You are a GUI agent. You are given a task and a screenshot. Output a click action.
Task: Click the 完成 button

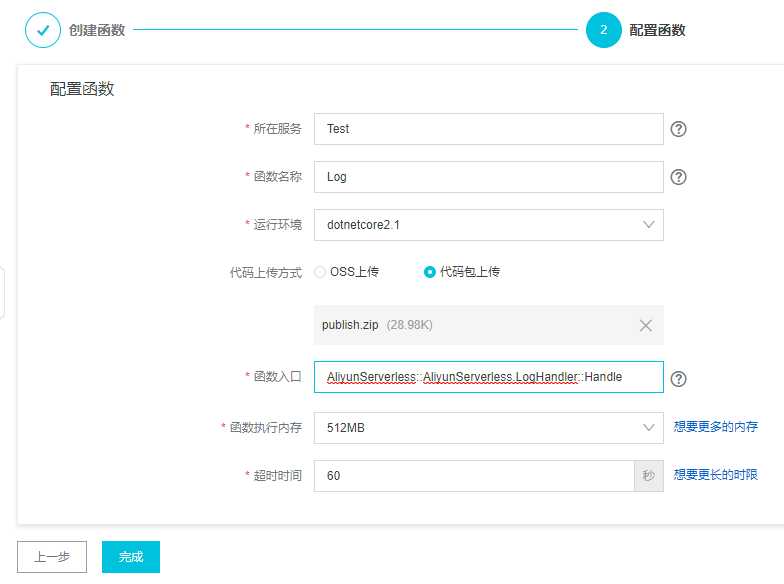pyautogui.click(x=131, y=557)
